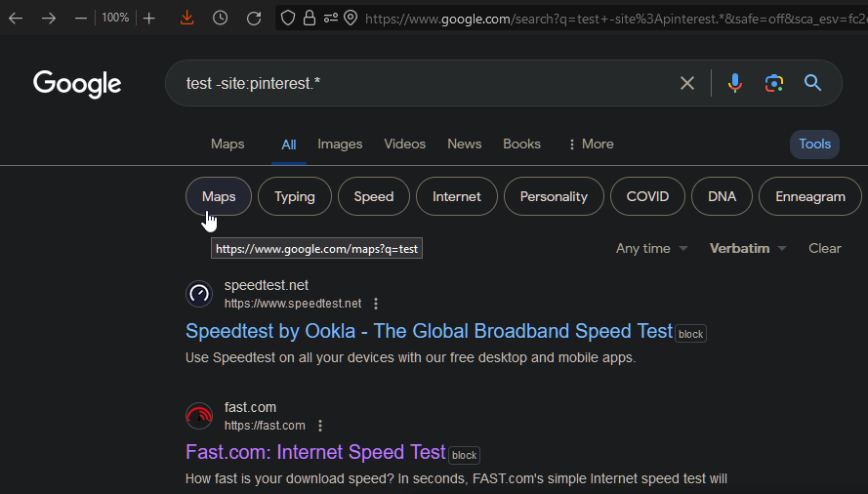Block the Fast.com result

tap(464, 455)
